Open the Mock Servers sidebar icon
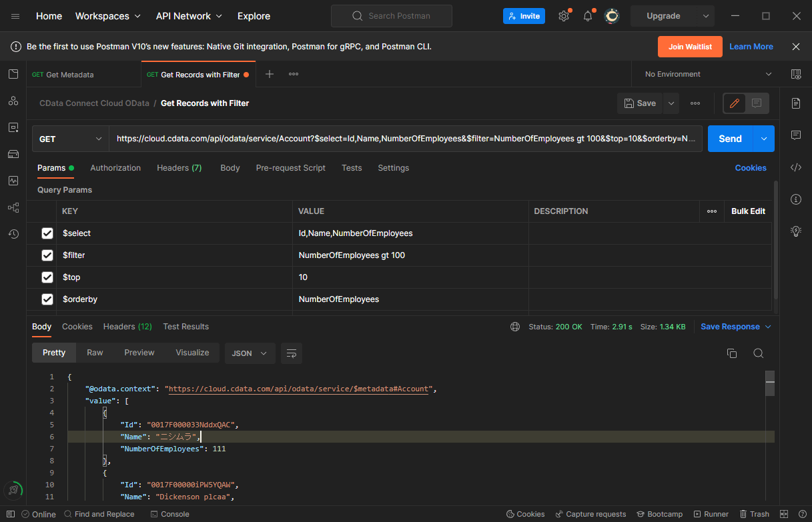Image resolution: width=812 pixels, height=522 pixels. [x=13, y=154]
